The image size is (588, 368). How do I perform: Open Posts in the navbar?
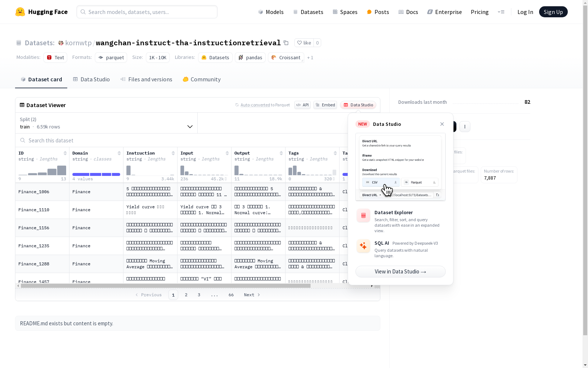[x=378, y=12]
